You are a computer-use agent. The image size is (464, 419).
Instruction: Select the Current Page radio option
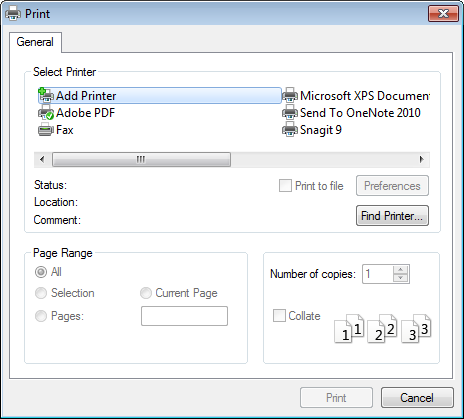coord(146,293)
